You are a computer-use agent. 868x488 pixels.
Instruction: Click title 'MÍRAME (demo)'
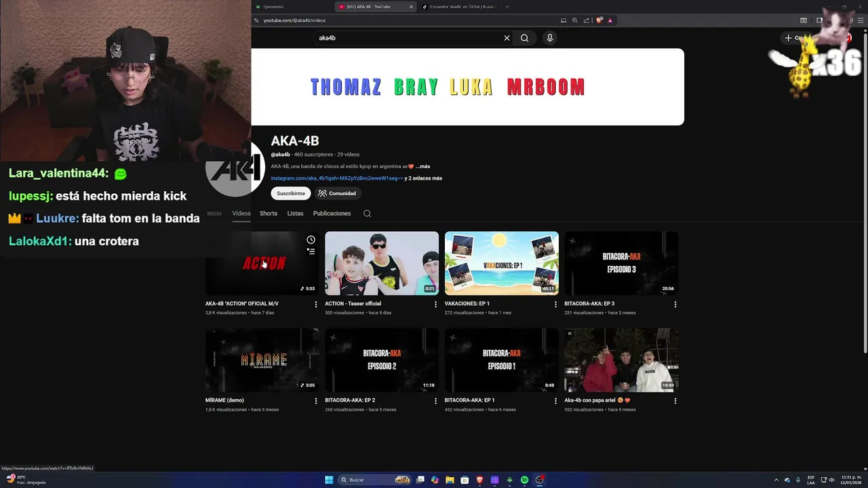coord(224,400)
